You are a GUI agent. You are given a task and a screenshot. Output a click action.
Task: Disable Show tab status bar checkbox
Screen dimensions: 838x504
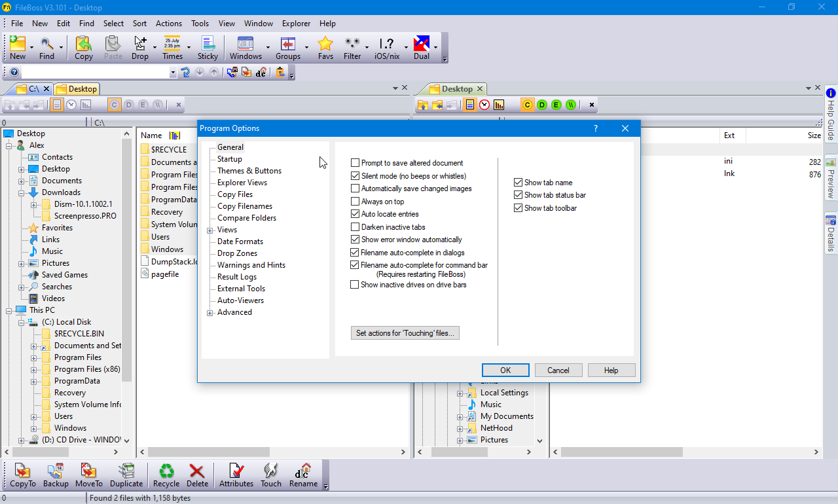519,195
